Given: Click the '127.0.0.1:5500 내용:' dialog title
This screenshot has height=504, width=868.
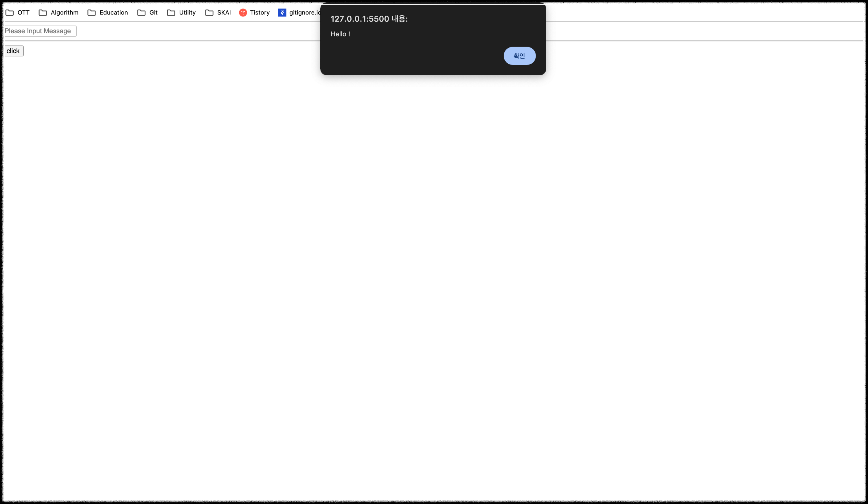Looking at the screenshot, I should pos(369,19).
